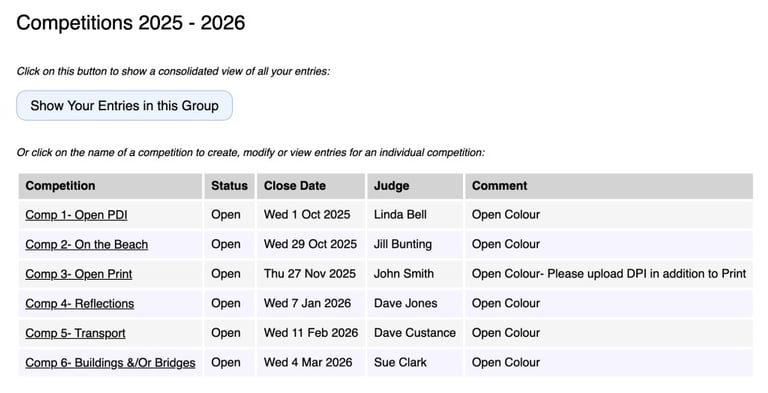Open Comp 2- On the Beach link
This screenshot has width=768, height=393.
87,245
